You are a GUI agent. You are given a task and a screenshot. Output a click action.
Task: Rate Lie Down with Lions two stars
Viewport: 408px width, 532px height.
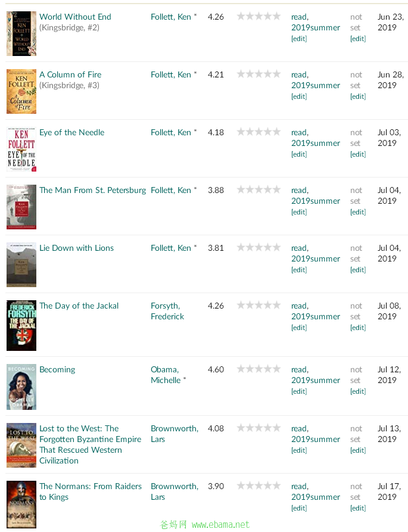click(x=250, y=247)
